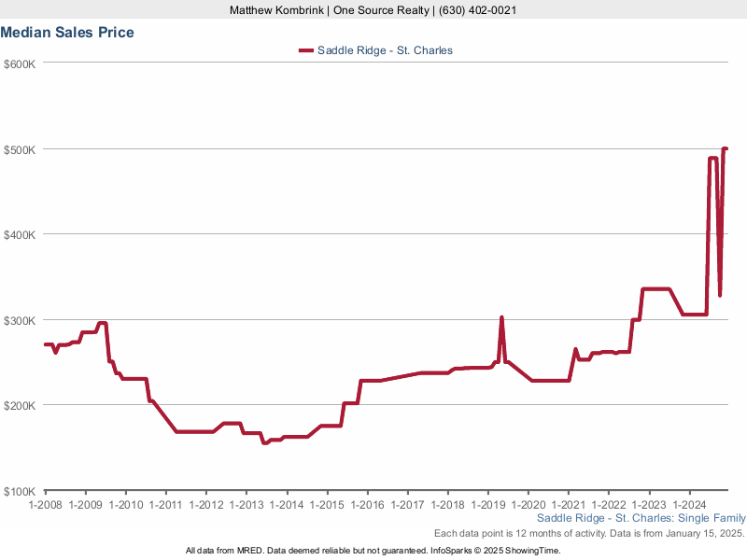Click the 1-2016 x-axis label
The image size is (747, 560).
[367, 505]
